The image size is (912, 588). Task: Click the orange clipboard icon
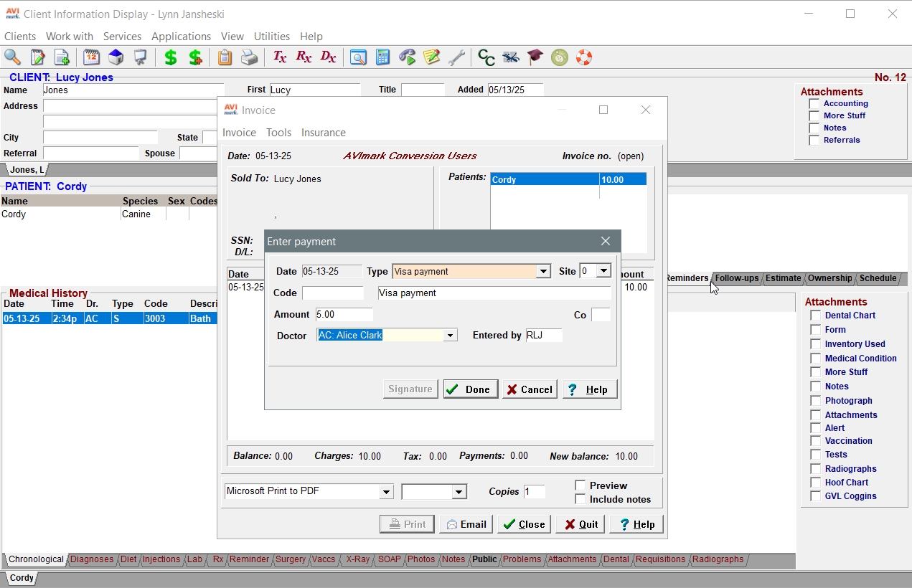(225, 57)
